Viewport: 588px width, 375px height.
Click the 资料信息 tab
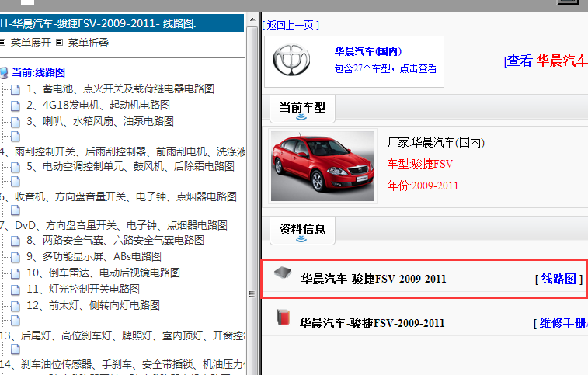302,230
